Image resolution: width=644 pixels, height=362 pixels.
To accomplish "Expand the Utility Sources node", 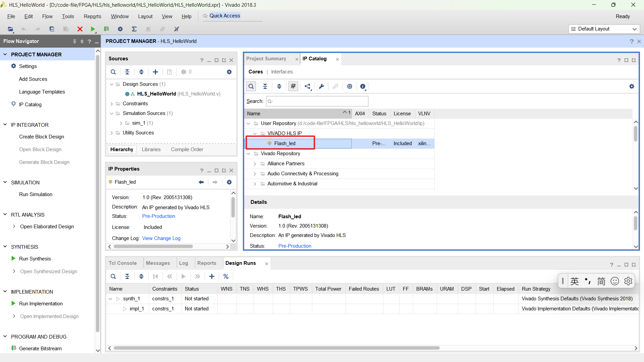I will pos(112,133).
